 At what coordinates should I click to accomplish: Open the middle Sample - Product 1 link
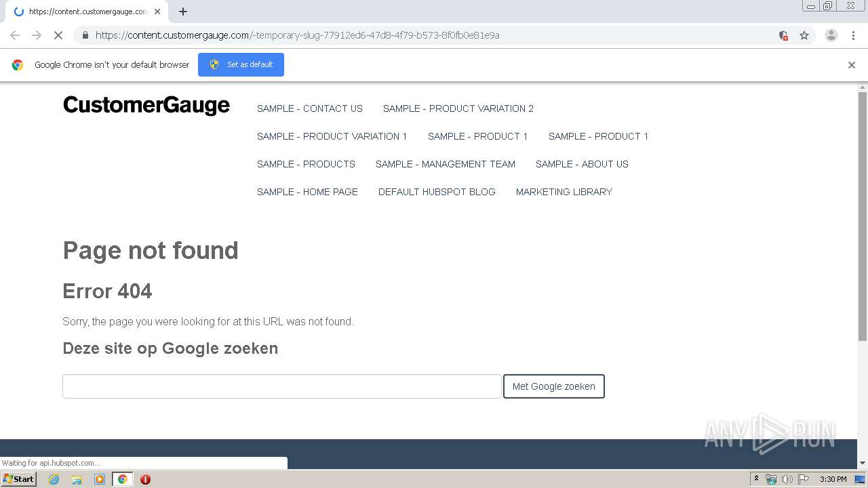click(x=478, y=136)
